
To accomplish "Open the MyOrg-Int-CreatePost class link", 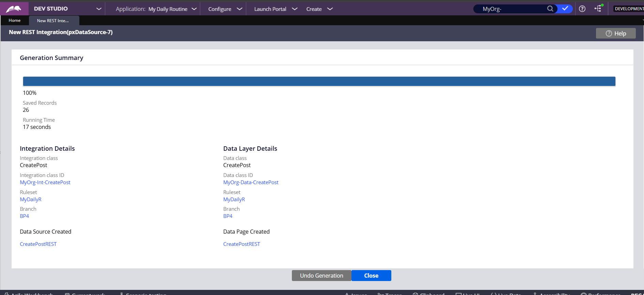I will pyautogui.click(x=45, y=182).
